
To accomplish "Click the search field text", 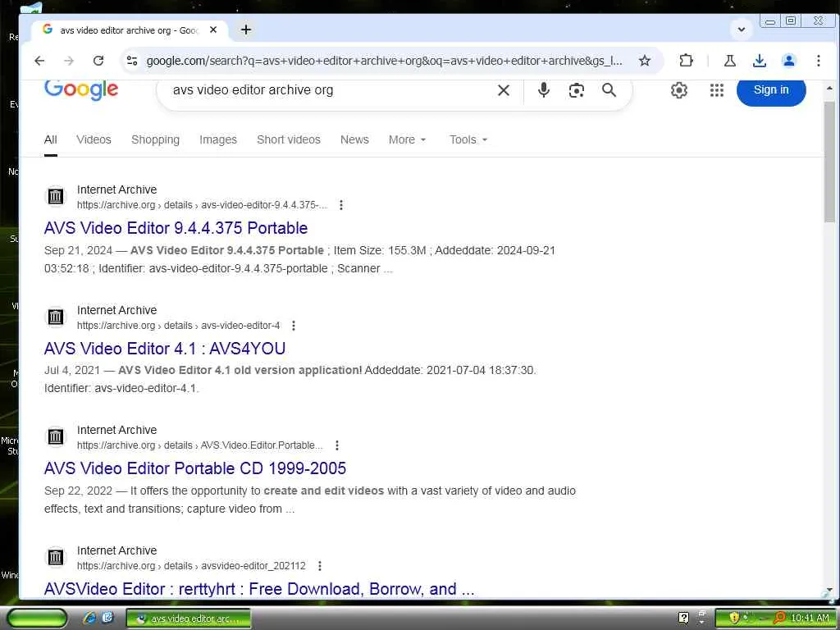I will [x=253, y=90].
